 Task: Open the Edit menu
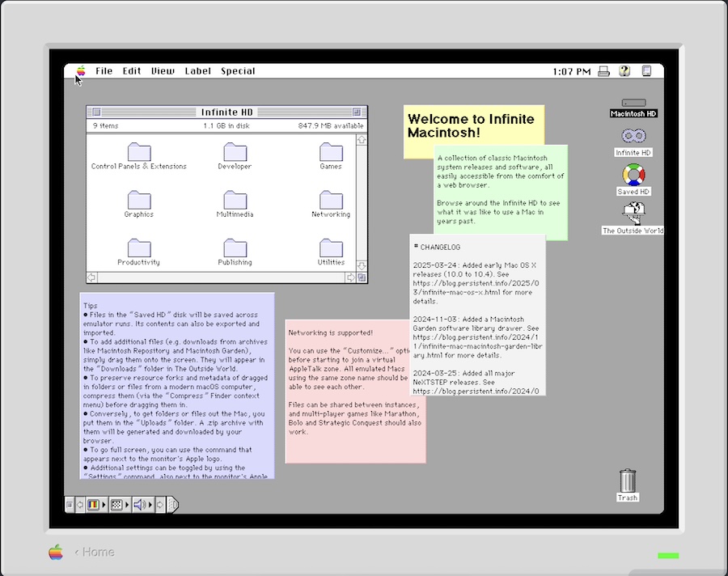click(132, 71)
